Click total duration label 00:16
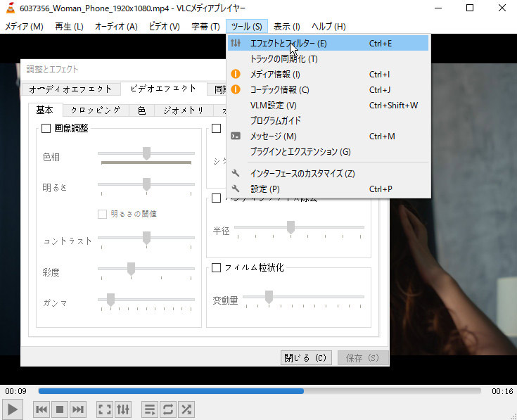 [x=502, y=391]
